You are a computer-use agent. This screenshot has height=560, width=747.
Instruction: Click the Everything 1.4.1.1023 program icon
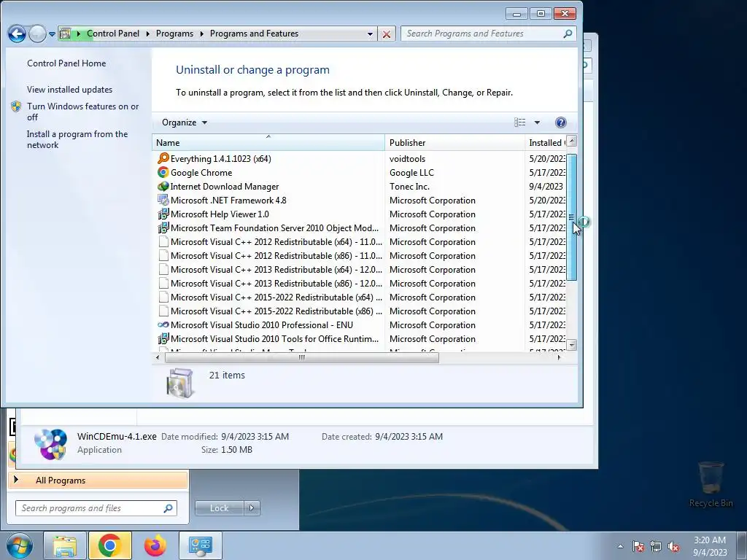[163, 158]
